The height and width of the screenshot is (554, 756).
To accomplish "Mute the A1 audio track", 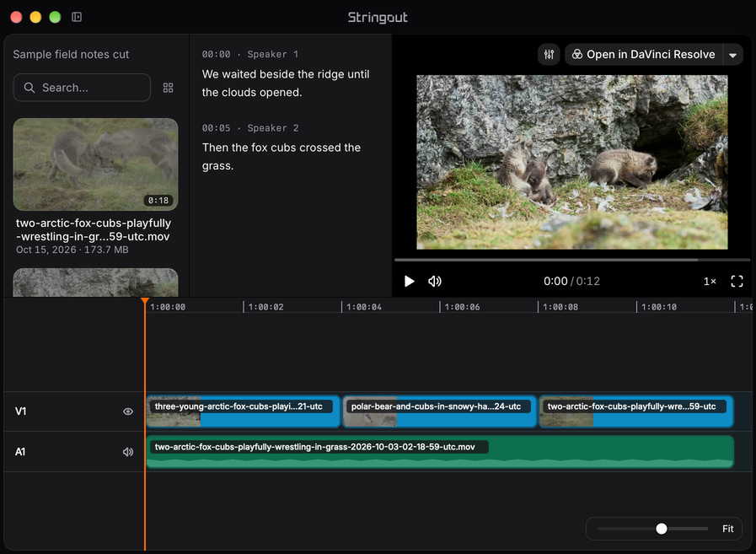I will [128, 452].
